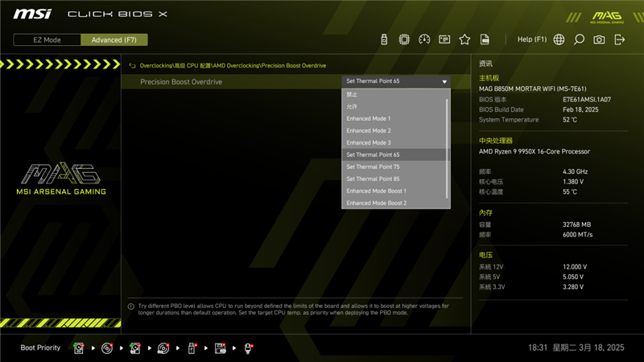Click the 6000 MT/s memory speed
Image resolution: width=644 pixels, height=362 pixels.
point(577,235)
